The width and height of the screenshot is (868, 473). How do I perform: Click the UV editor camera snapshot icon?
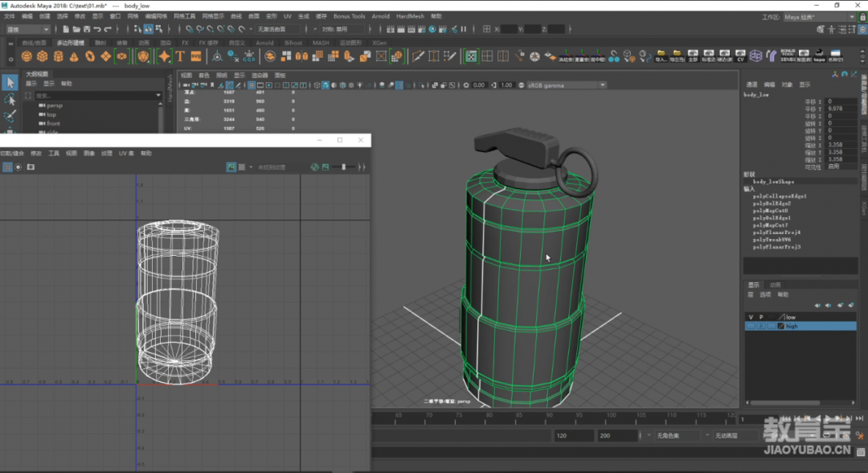tap(31, 167)
